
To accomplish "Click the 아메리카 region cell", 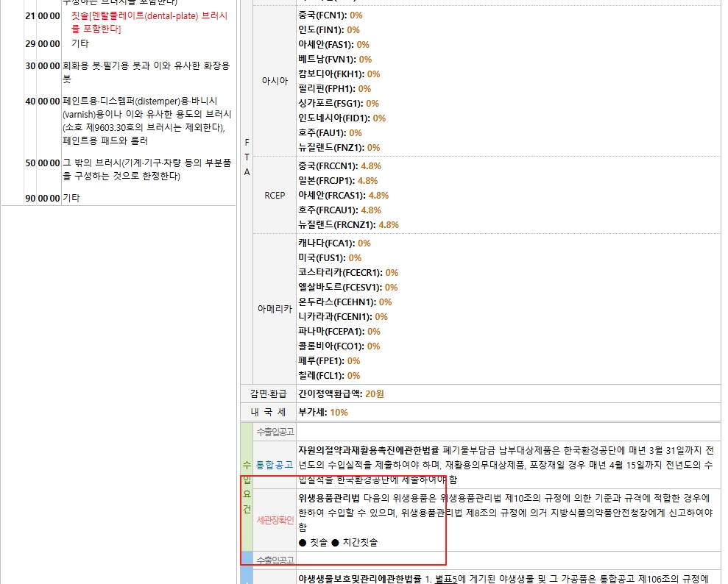I will [275, 310].
